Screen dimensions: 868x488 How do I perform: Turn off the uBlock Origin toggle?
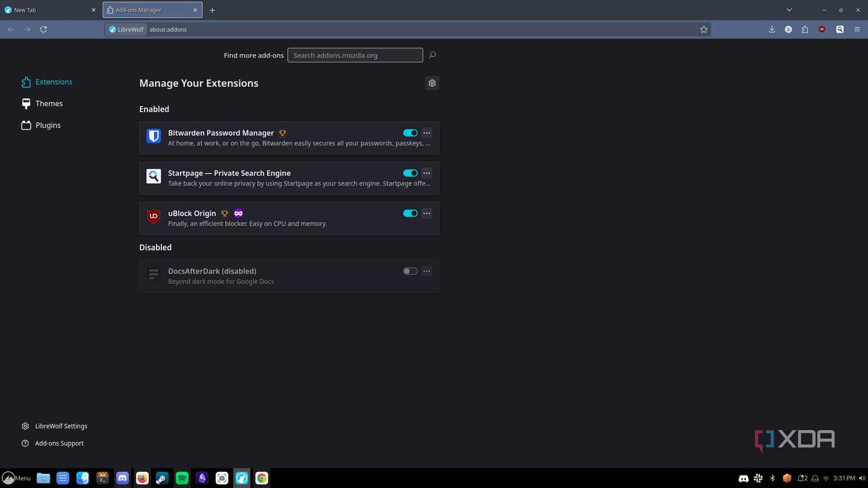410,213
